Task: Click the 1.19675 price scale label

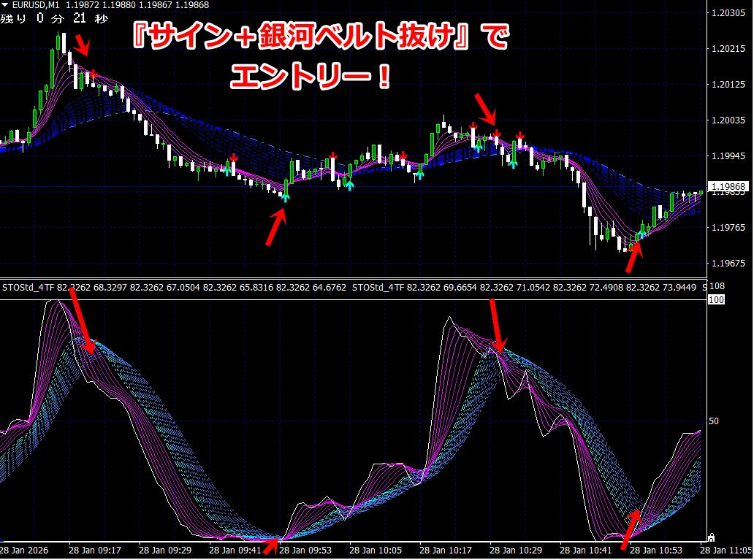Action: 730,263
